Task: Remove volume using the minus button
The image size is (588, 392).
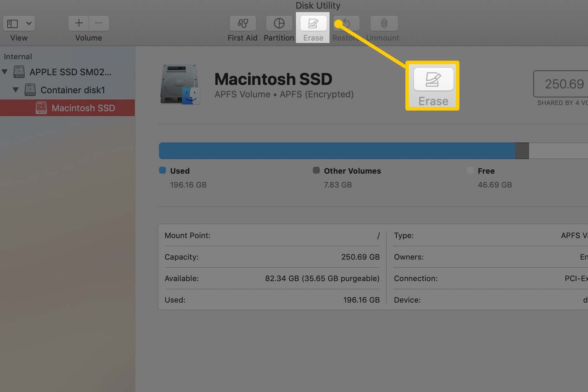Action: pyautogui.click(x=99, y=23)
